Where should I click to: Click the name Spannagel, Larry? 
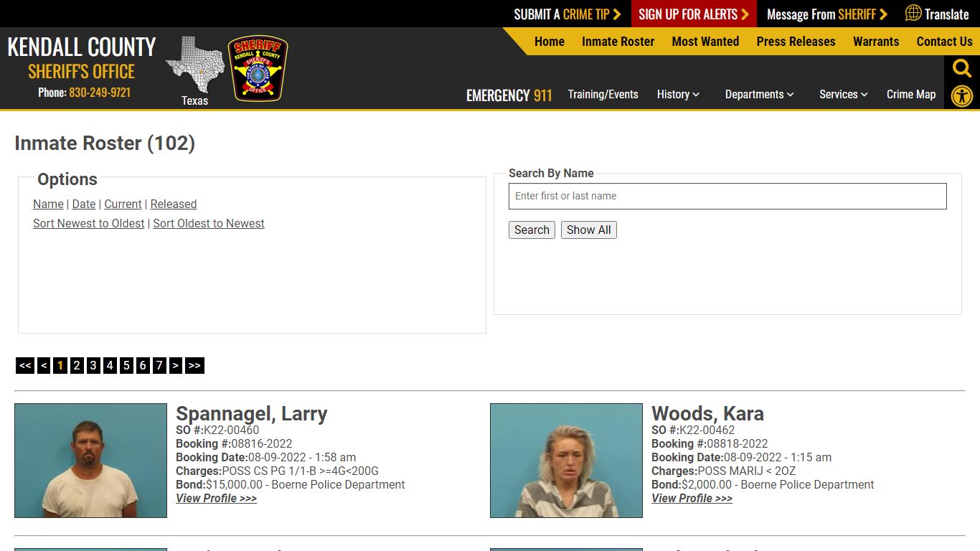tap(252, 414)
